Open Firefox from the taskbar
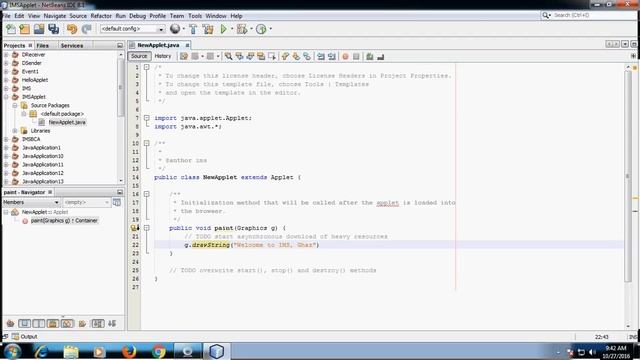 coord(129,351)
